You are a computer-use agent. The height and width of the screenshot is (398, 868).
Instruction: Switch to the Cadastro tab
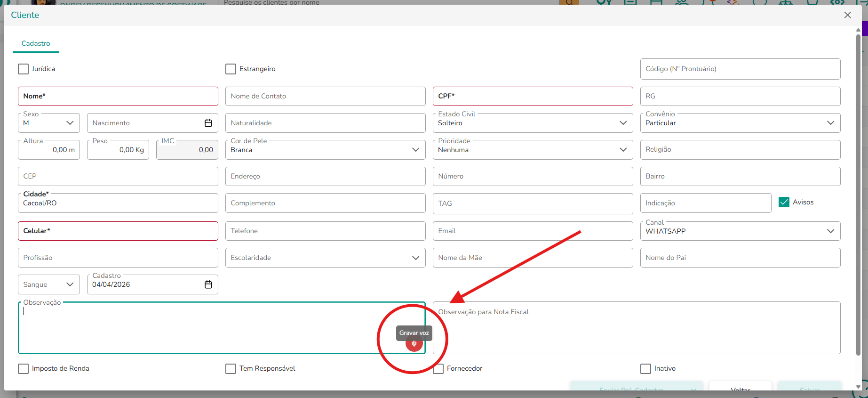36,43
